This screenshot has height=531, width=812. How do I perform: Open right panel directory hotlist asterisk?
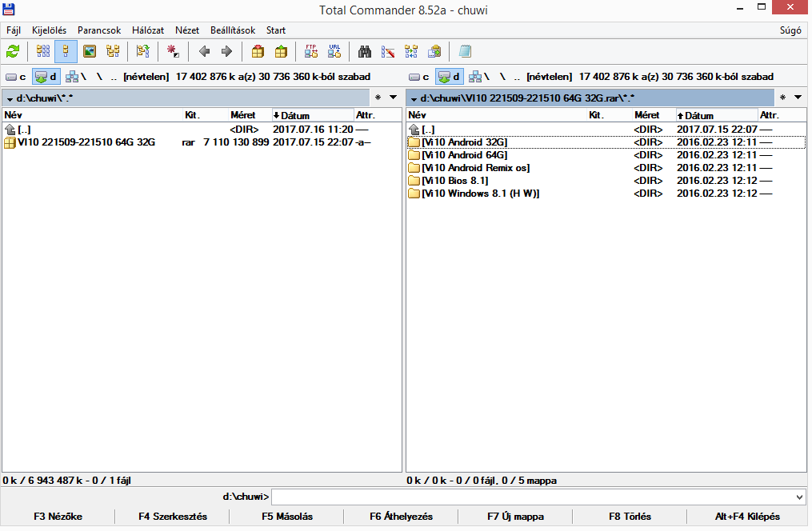[782, 98]
